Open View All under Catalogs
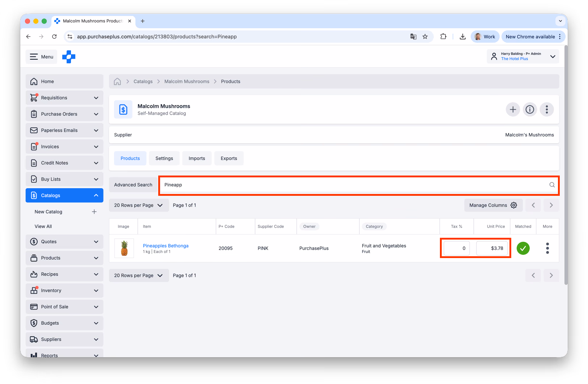Image resolution: width=588 pixels, height=384 pixels. click(x=43, y=226)
